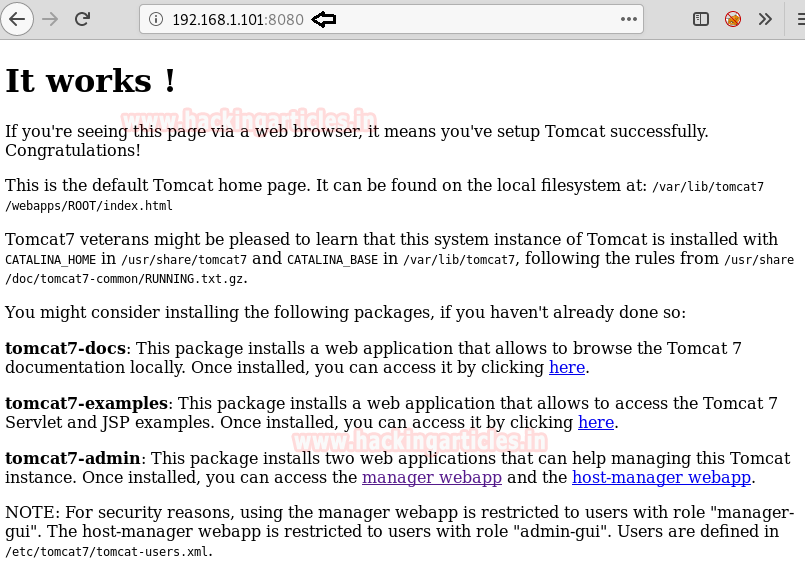The width and height of the screenshot is (805, 570).
Task: Click the address bar showing 192.168.1.101:8080
Action: (x=391, y=20)
